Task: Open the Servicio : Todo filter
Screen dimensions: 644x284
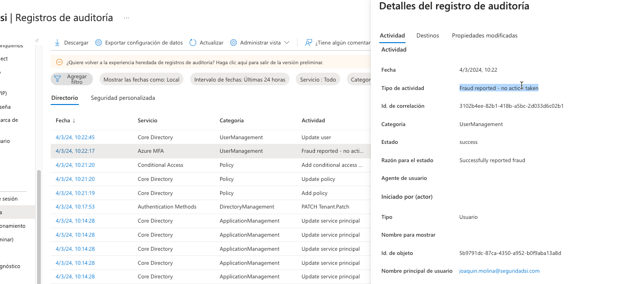Action: click(318, 80)
